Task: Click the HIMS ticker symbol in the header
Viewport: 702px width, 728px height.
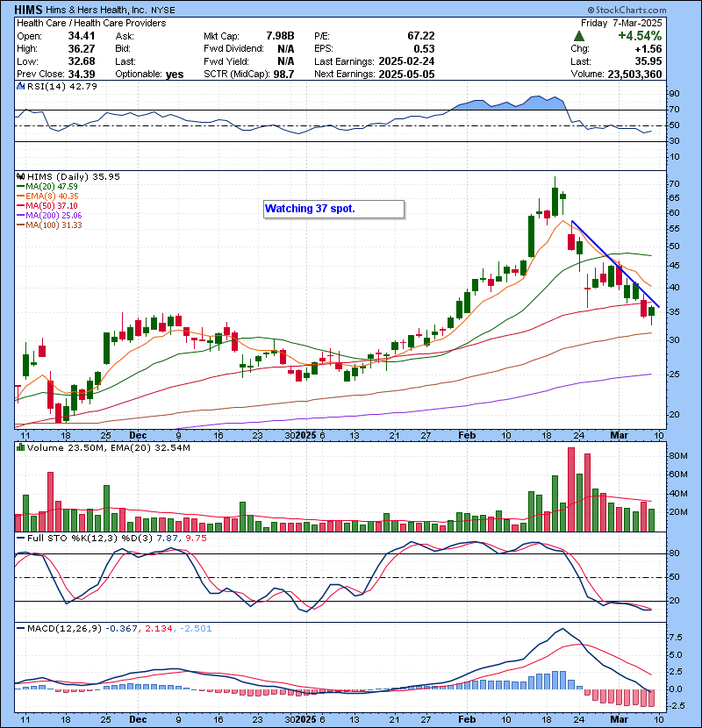Action: click(28, 10)
